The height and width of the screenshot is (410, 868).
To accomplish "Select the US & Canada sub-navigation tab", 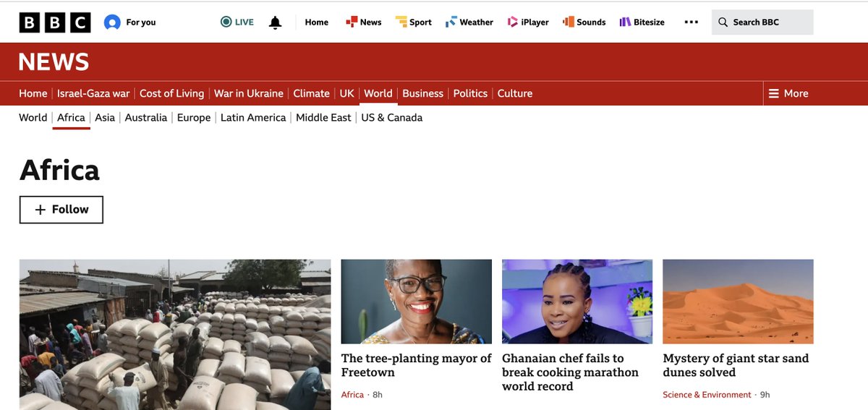I will (391, 117).
